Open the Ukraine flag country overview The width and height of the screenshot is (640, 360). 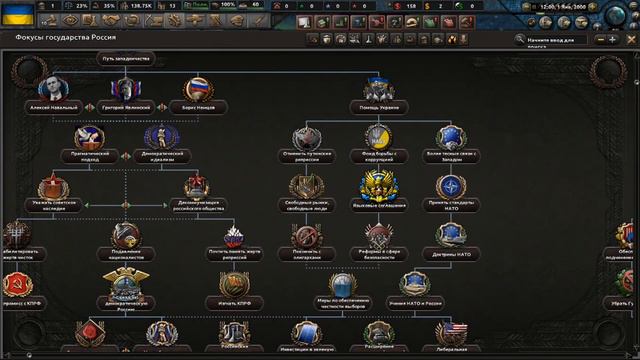point(18,14)
